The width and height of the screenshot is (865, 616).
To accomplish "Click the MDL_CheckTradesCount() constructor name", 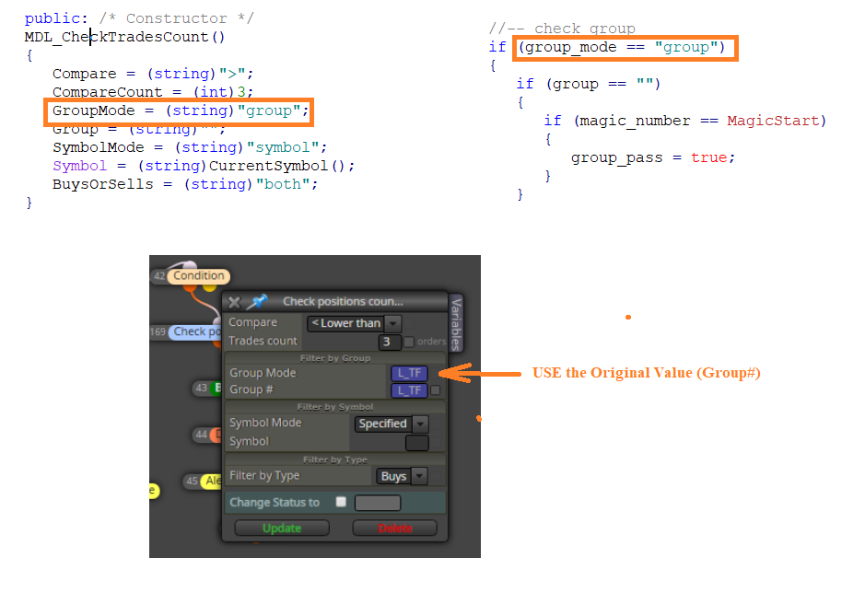I will [x=124, y=37].
